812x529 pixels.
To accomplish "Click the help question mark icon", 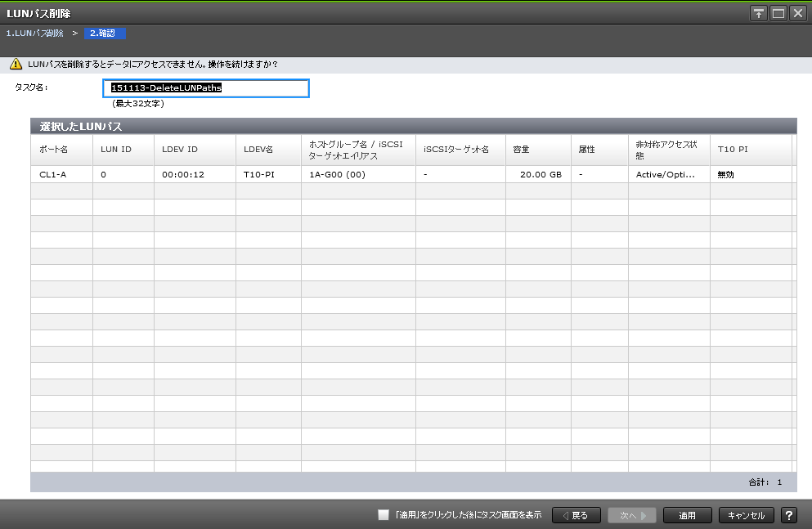I will click(789, 516).
